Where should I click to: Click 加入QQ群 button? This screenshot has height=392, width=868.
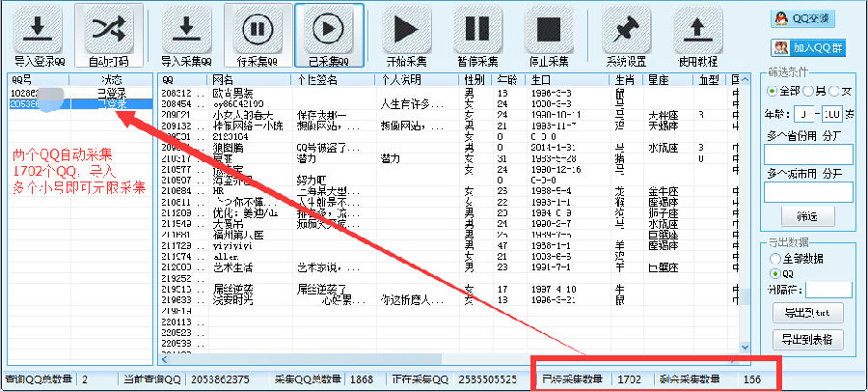click(808, 47)
